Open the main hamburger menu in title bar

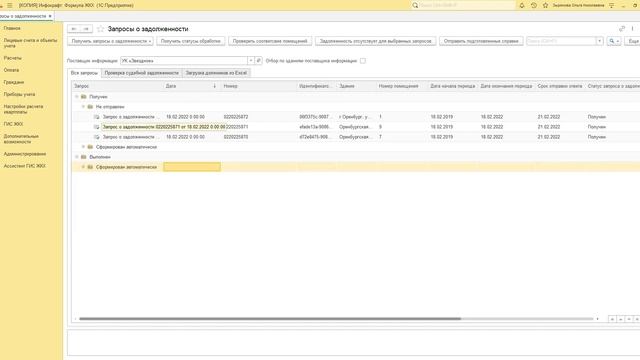(10, 5)
